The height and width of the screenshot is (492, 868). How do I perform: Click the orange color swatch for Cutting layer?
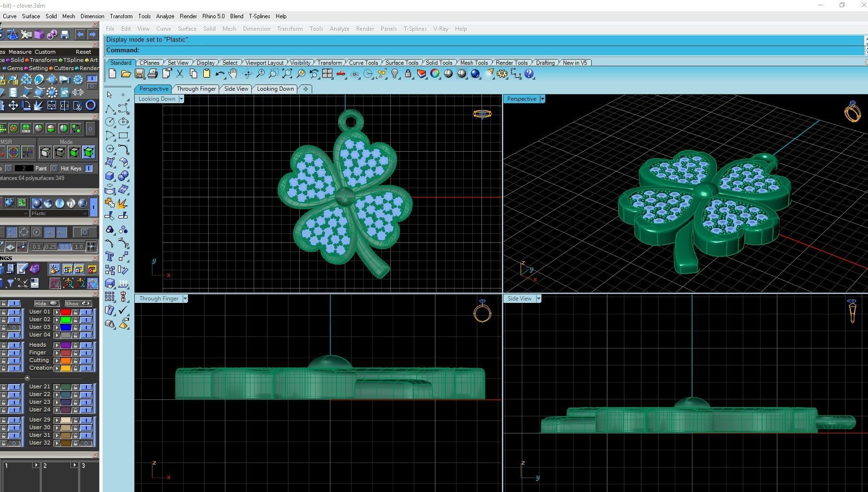[66, 360]
